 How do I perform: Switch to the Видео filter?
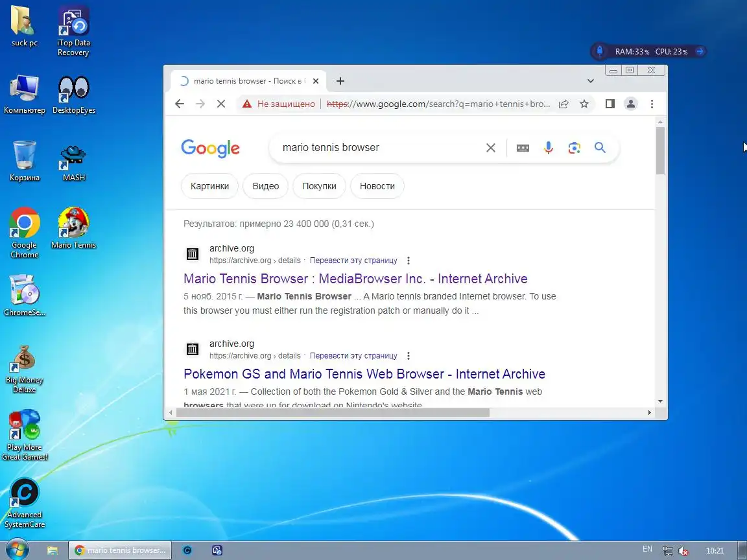tap(265, 186)
